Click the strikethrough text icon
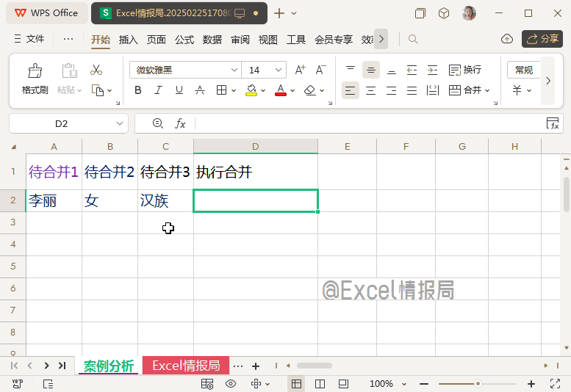This screenshot has height=392, width=571. [x=199, y=90]
